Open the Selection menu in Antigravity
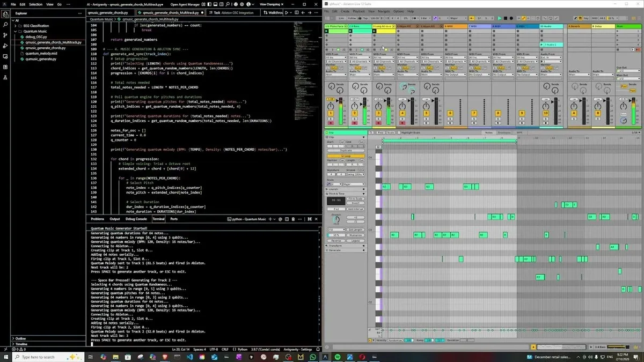Viewport: 644px width, 362px height. click(35, 4)
